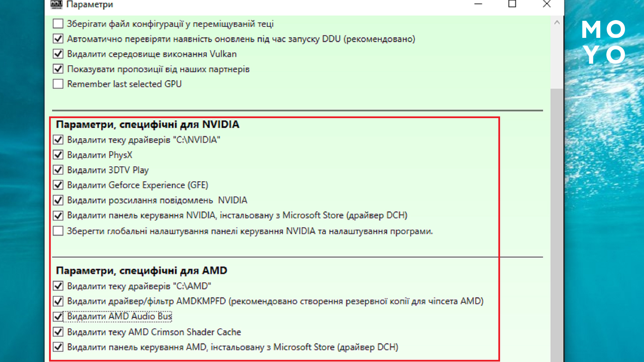Uncheck removing the C:\AMD driver folder
Viewport: 644px width, 362px height.
tap(58, 286)
